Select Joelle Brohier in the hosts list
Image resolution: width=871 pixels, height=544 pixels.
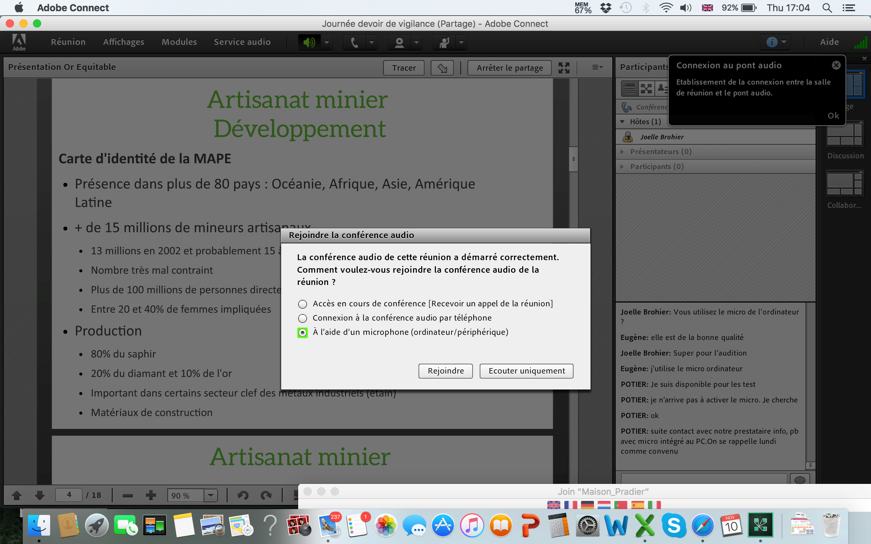tap(715, 137)
